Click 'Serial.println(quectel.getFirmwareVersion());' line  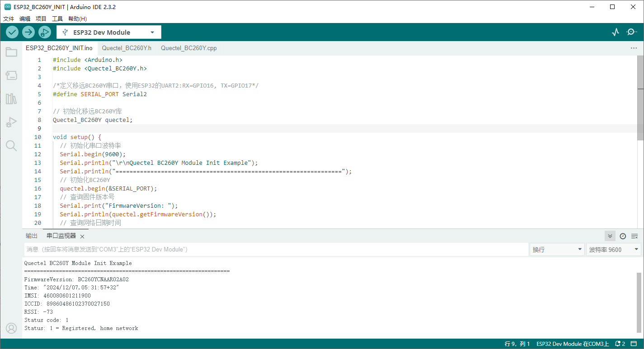138,214
